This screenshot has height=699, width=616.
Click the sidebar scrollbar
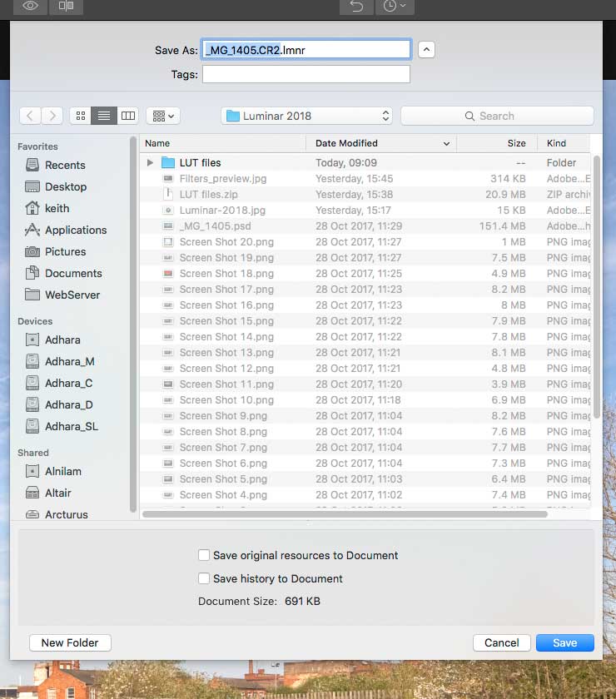pos(133,325)
